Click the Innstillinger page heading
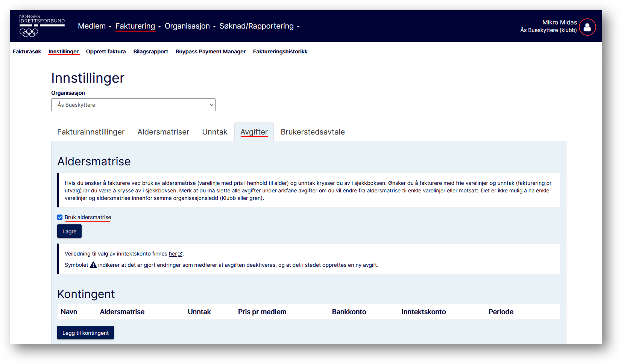 [88, 78]
